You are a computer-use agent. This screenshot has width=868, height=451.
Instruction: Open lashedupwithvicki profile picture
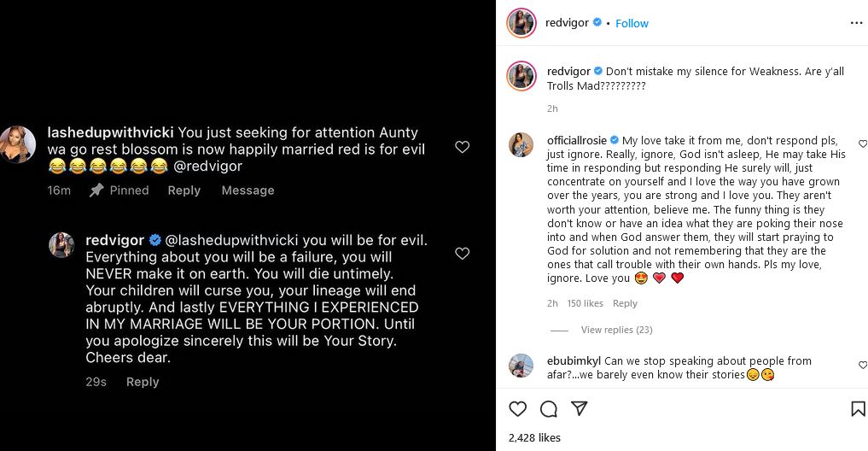click(17, 143)
